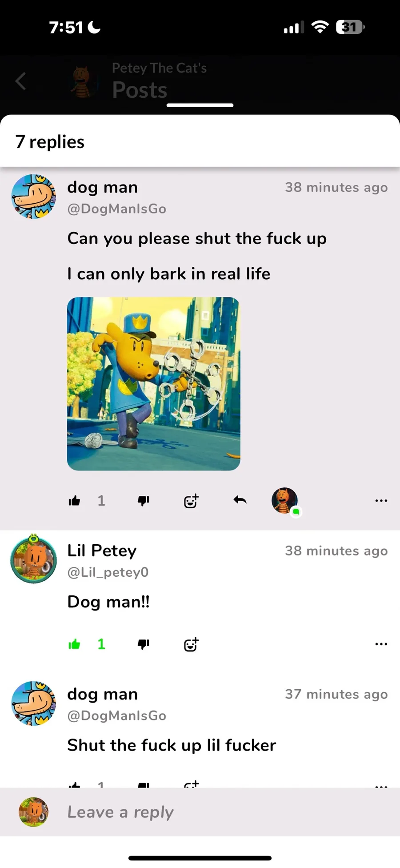Screen dimensions: 400x868
Task: Toggle green thumbs up on Lil Petey's reply
Action: pos(75,644)
